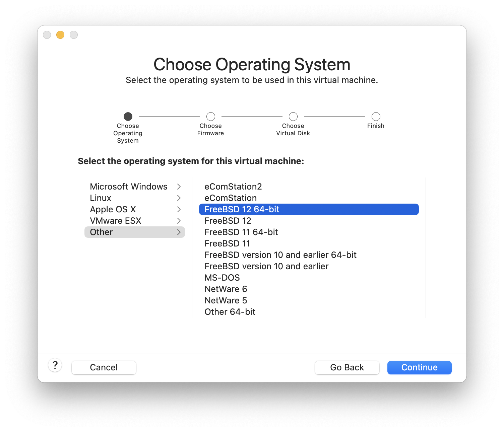
Task: Select the Other category
Action: tap(102, 232)
